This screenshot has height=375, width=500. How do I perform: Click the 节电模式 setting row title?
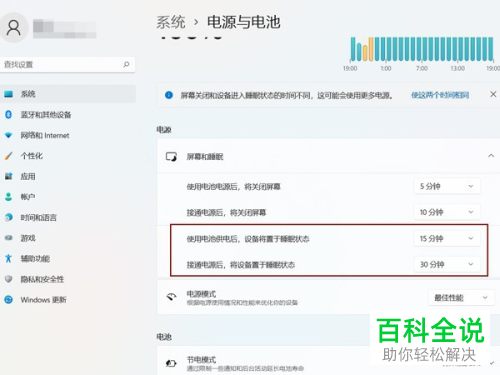(201, 360)
